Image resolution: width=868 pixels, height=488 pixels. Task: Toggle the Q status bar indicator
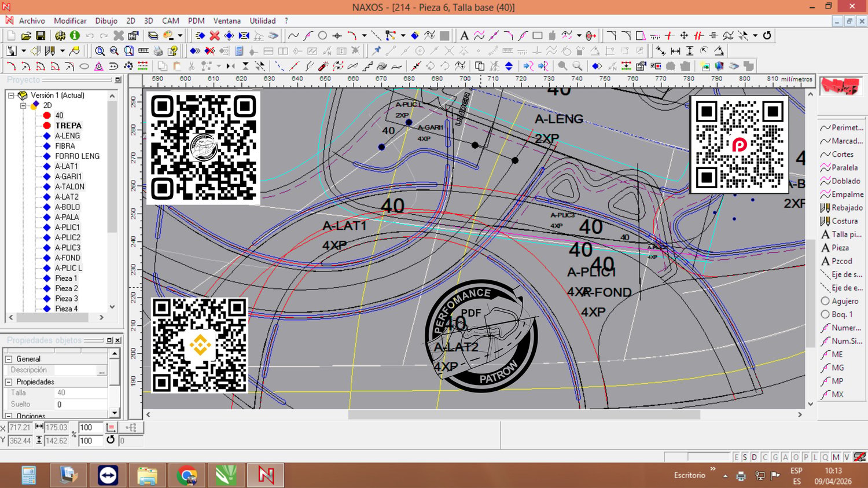coord(826,457)
